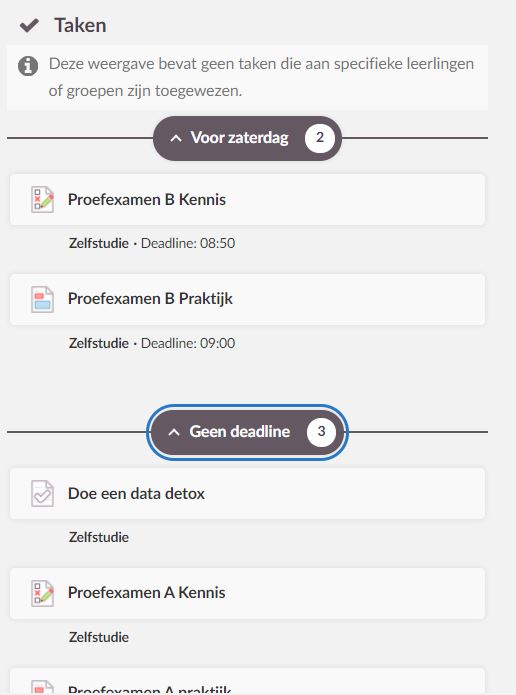Open the Proefexamen A praktijk task

click(x=247, y=683)
